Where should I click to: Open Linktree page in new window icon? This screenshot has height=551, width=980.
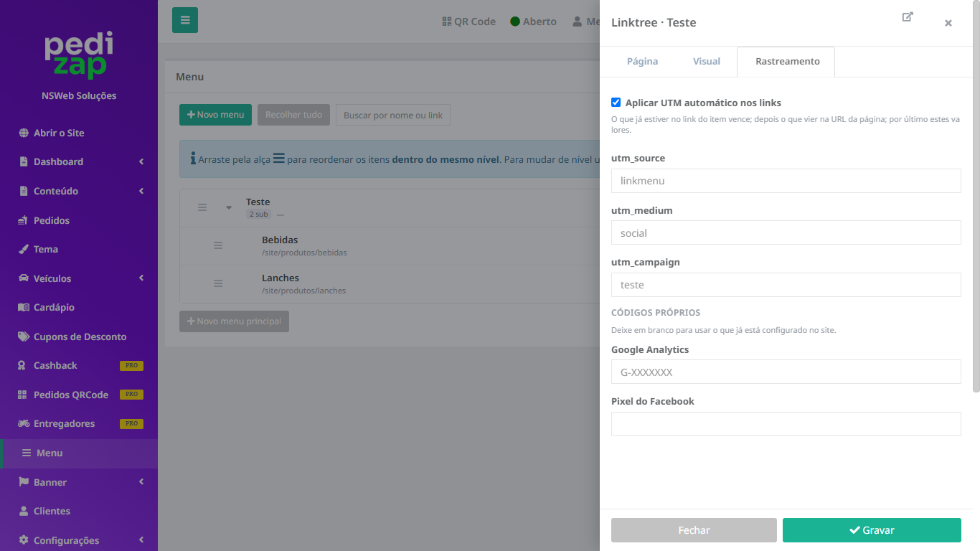coord(908,17)
